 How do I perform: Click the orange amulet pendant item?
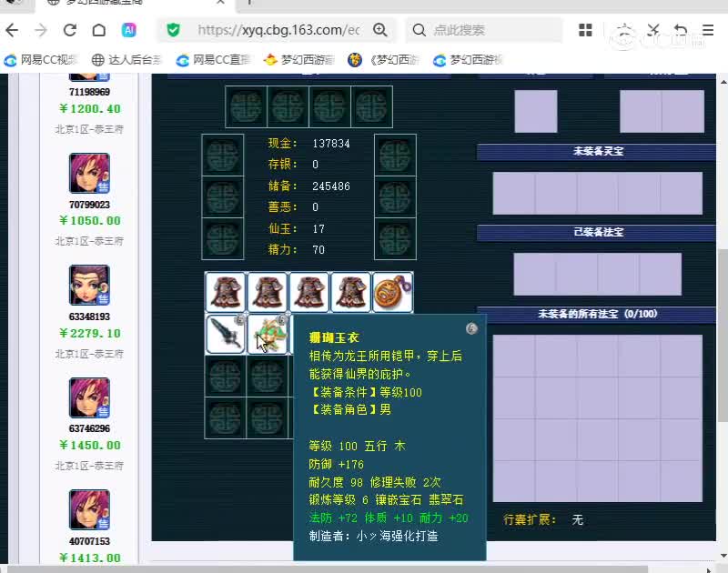click(393, 292)
